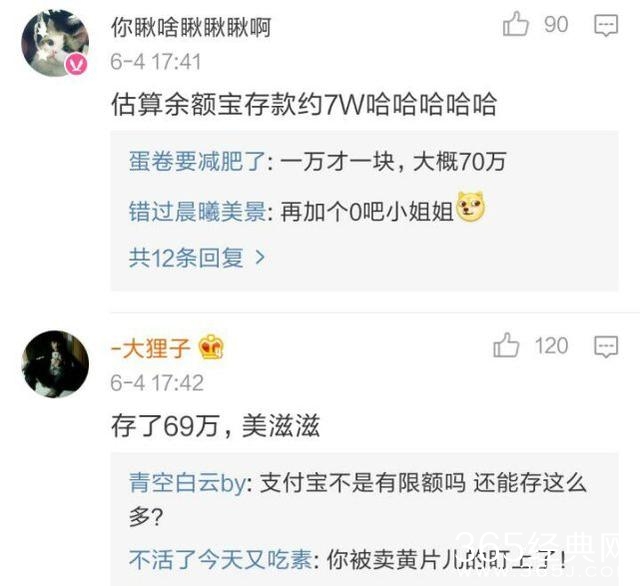Tap the pink verified badge on avatar
This screenshot has width=640, height=586.
[x=77, y=64]
